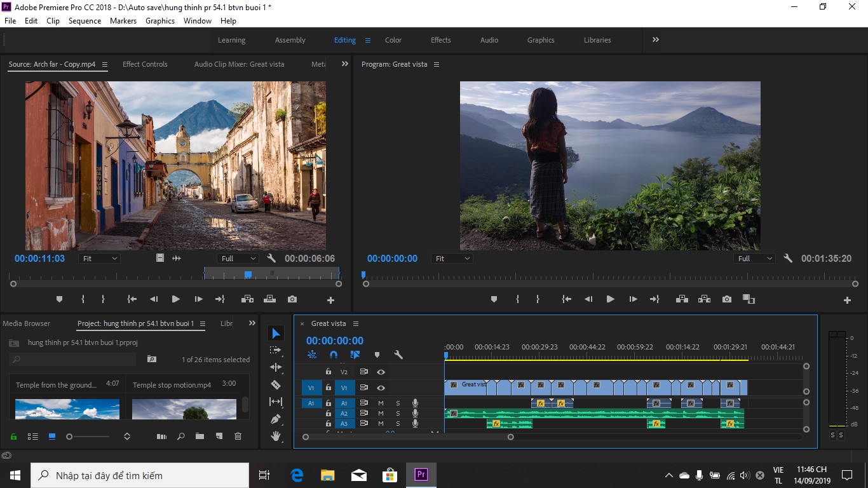Open Program monitor settings wrench
This screenshot has height=488, width=868.
point(788,259)
